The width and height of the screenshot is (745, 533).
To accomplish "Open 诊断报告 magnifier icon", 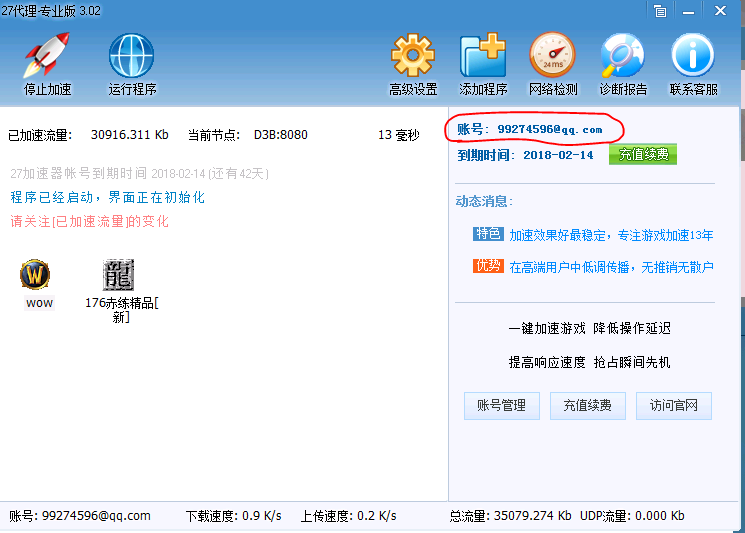I will pos(622,56).
